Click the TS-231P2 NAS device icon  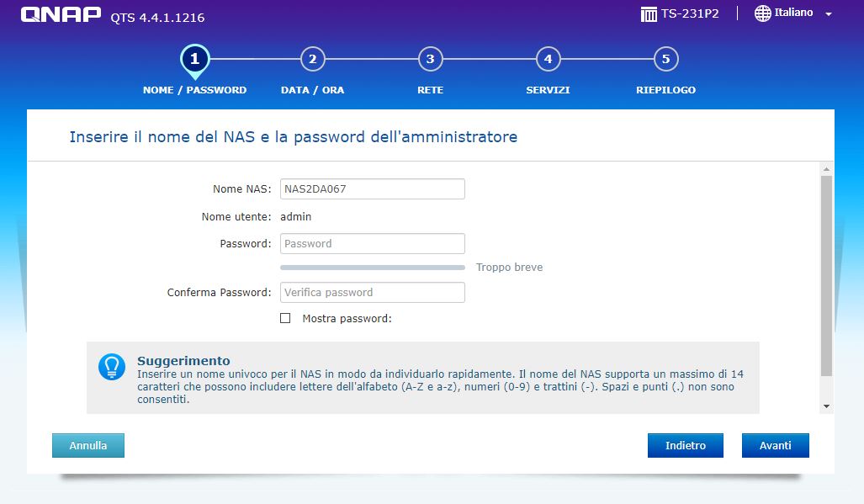(649, 14)
